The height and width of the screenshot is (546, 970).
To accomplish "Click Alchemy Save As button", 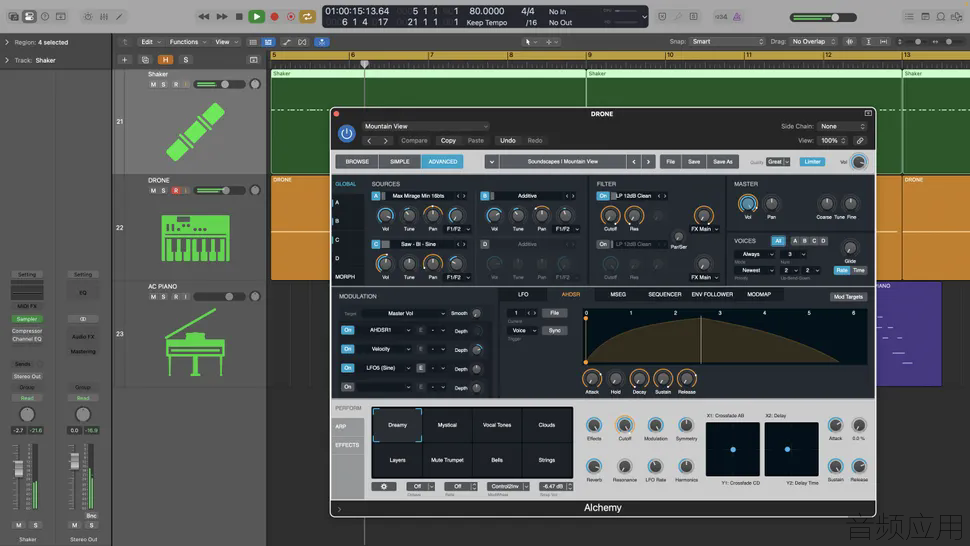I will click(x=723, y=161).
